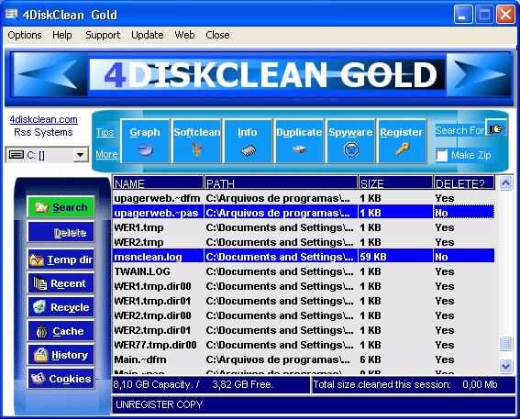
Task: Select the WER77.tmp.dir00 file row
Action: pyautogui.click(x=304, y=345)
